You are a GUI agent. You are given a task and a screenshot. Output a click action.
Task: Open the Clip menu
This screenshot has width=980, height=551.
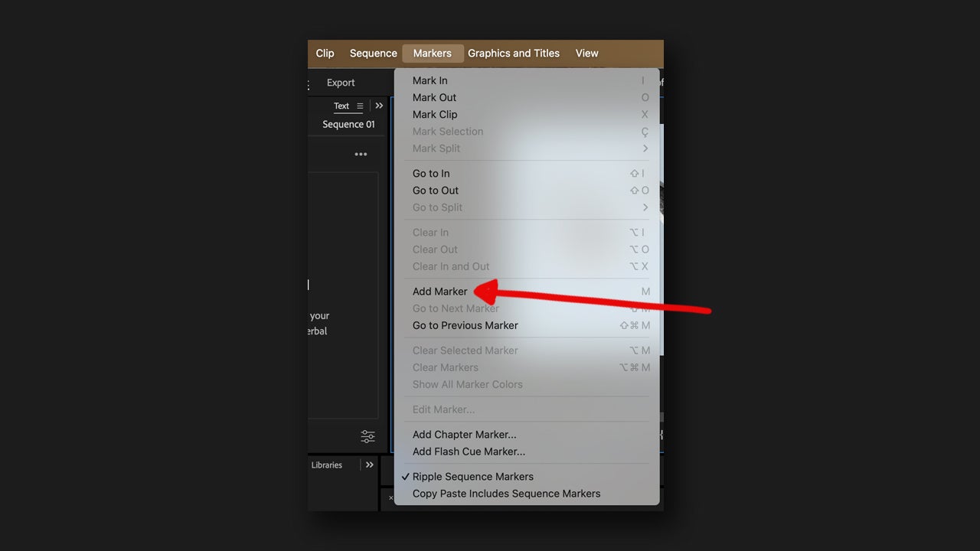pyautogui.click(x=325, y=53)
